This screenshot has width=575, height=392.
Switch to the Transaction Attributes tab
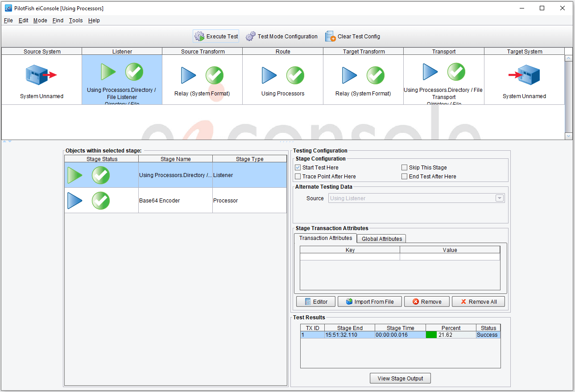coord(326,238)
